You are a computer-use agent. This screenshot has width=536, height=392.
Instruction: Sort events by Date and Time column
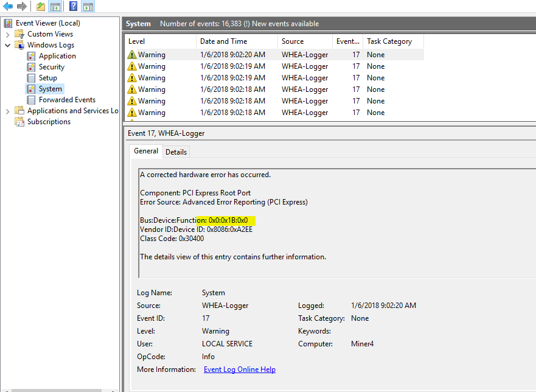pos(223,41)
